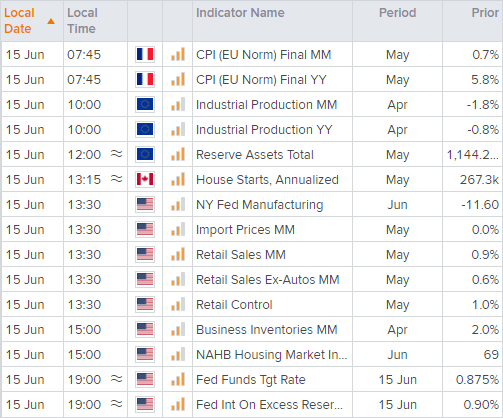Click the prior value 0.875%

click(477, 380)
